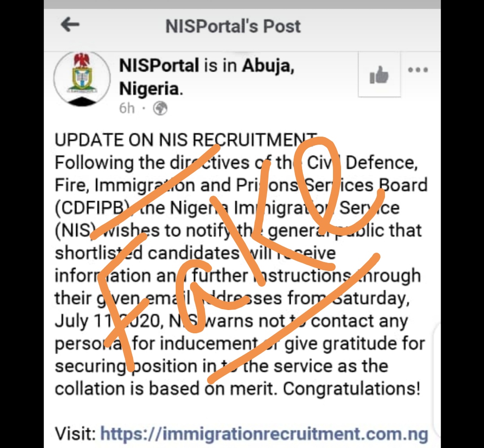Click the gray bar at the top

pyautogui.click(x=242, y=4)
